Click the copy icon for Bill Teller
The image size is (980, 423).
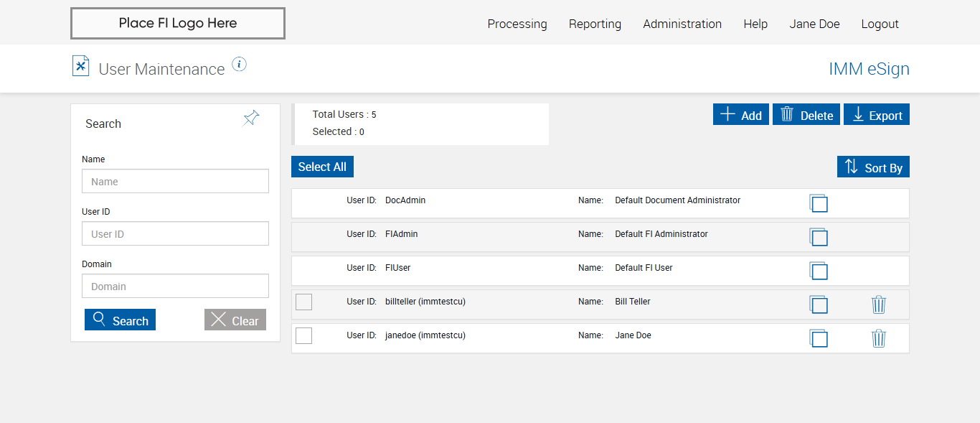[819, 305]
